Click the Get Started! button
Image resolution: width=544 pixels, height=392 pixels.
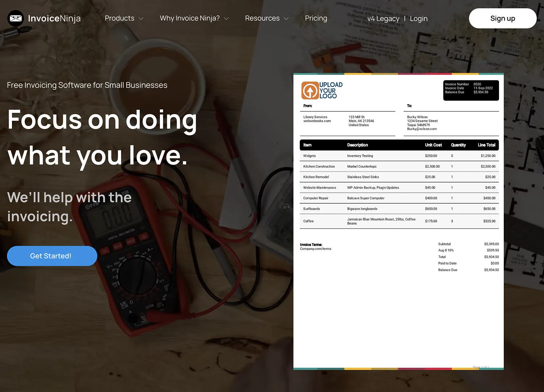52,256
